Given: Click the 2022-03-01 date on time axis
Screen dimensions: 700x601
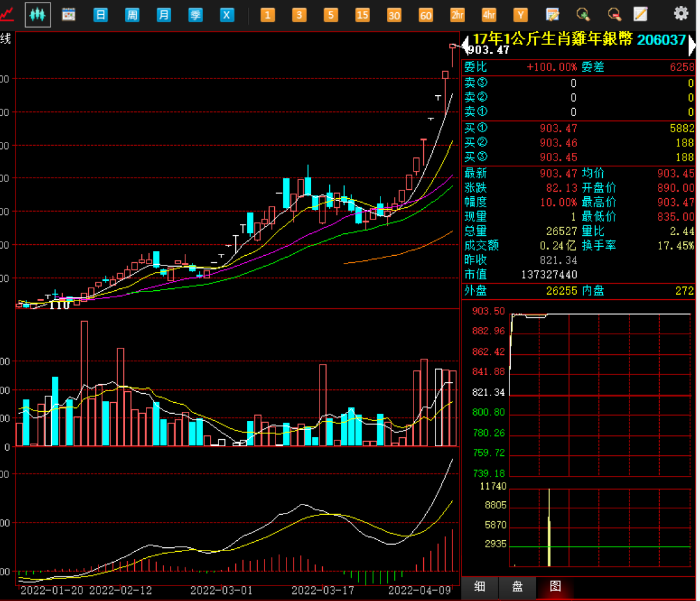Looking at the screenshot, I should (x=222, y=590).
